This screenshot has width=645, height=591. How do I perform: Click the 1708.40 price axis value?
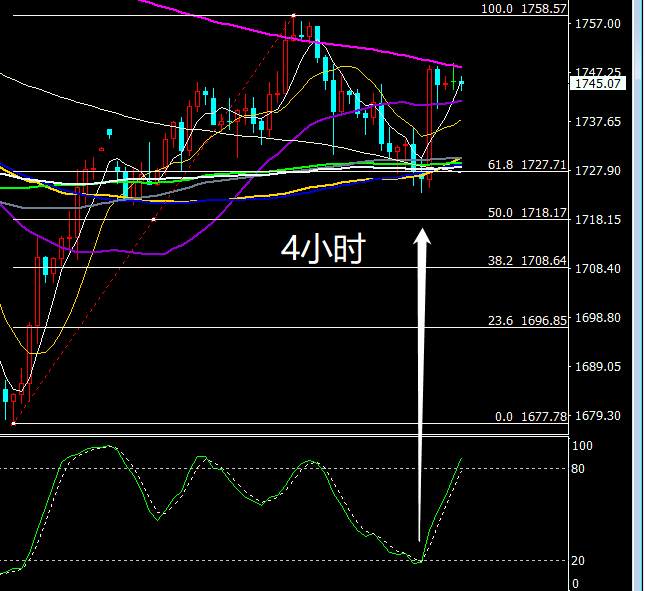coord(597,269)
